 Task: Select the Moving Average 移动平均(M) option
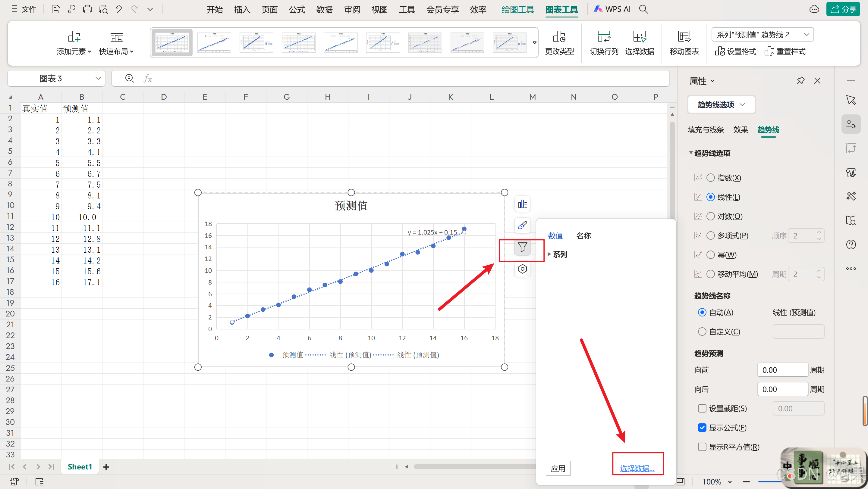[x=710, y=274]
